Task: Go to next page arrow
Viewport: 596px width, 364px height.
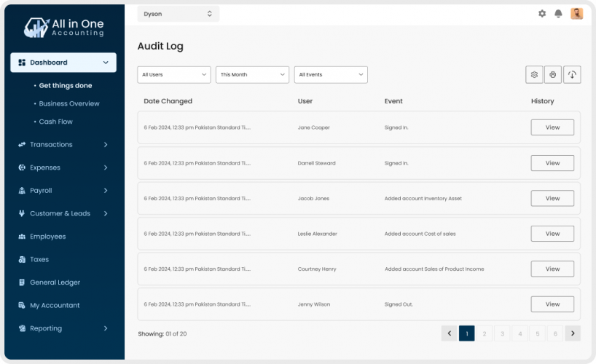Action: 573,333
